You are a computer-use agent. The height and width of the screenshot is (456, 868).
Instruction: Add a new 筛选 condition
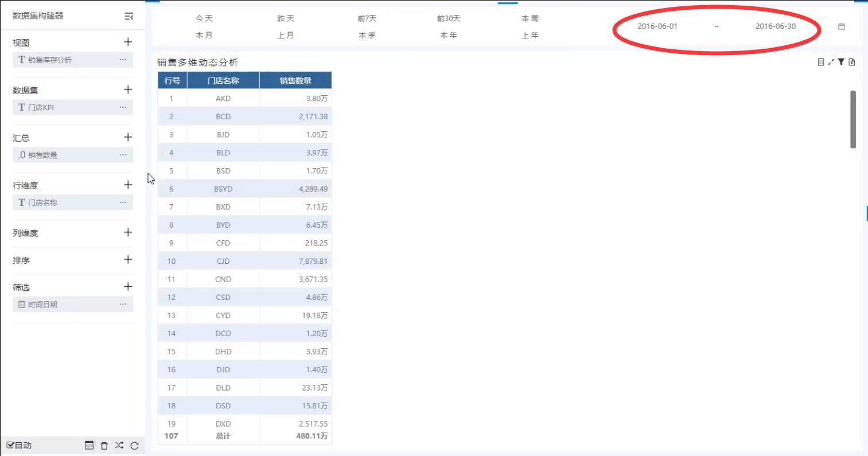[x=128, y=287]
